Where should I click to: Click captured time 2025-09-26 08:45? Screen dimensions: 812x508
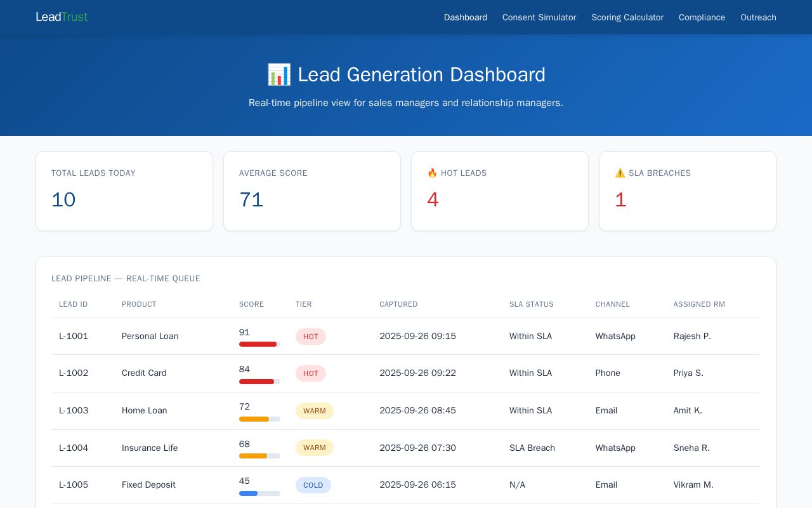(x=417, y=410)
